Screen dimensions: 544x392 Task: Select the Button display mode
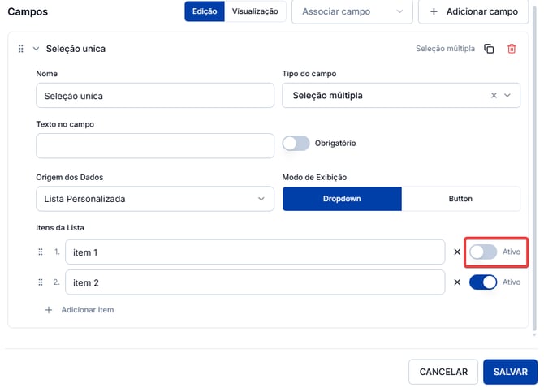click(460, 199)
